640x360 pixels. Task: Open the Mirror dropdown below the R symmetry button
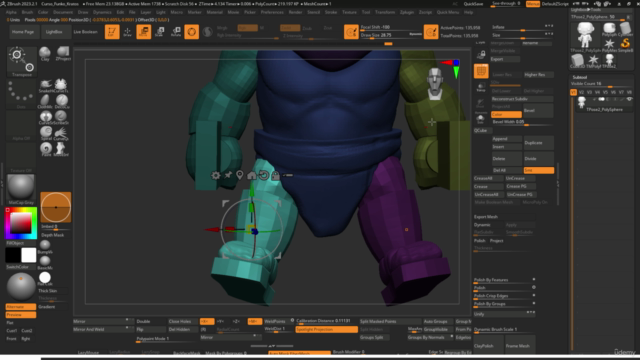point(231,337)
